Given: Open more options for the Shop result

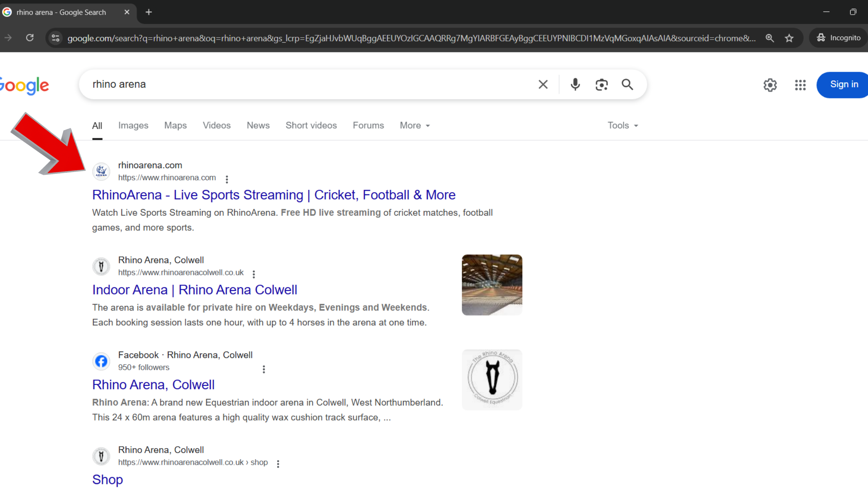Looking at the screenshot, I should 278,464.
